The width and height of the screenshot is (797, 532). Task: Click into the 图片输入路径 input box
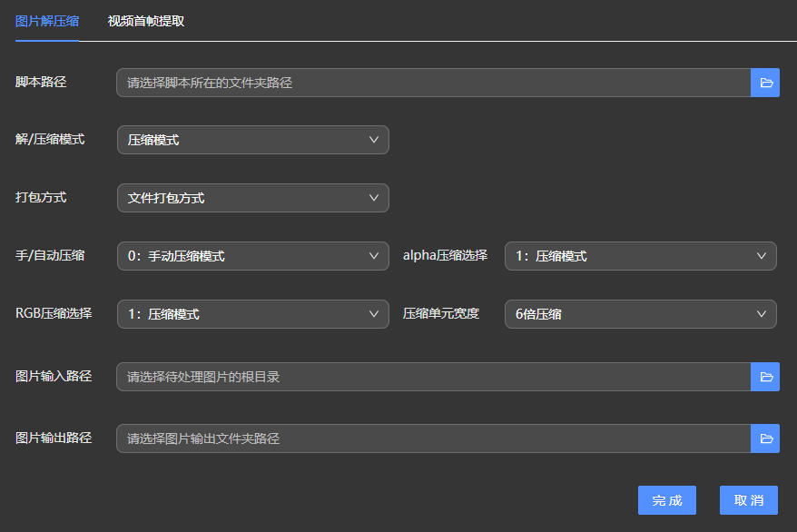point(433,377)
